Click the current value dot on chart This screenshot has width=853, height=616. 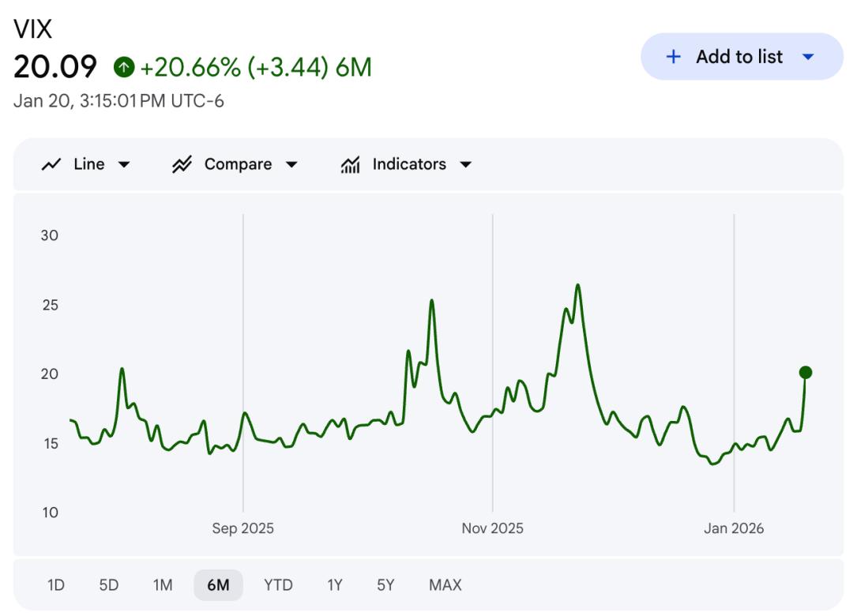pyautogui.click(x=805, y=372)
